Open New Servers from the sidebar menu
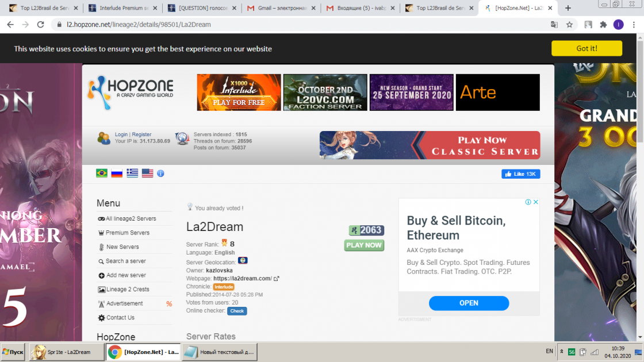The image size is (644, 362). [x=122, y=247]
